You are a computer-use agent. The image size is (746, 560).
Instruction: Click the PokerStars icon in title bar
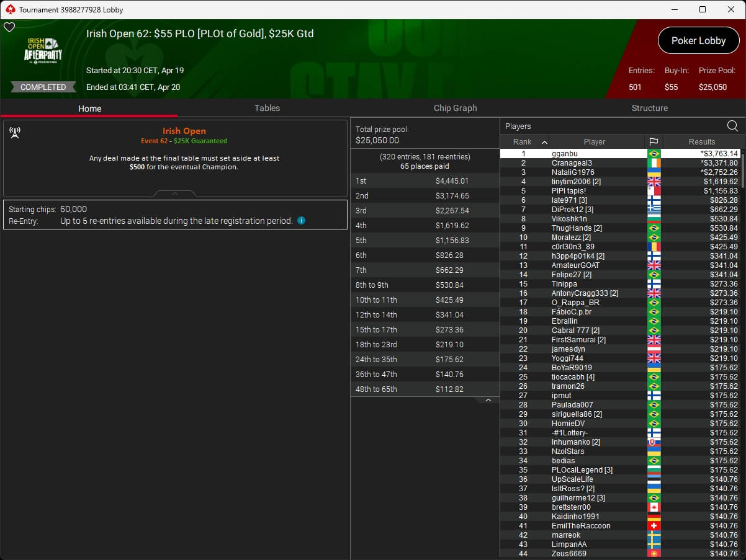tap(10, 9)
